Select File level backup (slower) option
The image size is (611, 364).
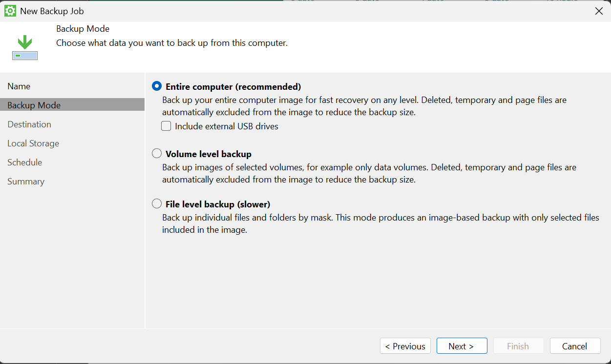(157, 204)
